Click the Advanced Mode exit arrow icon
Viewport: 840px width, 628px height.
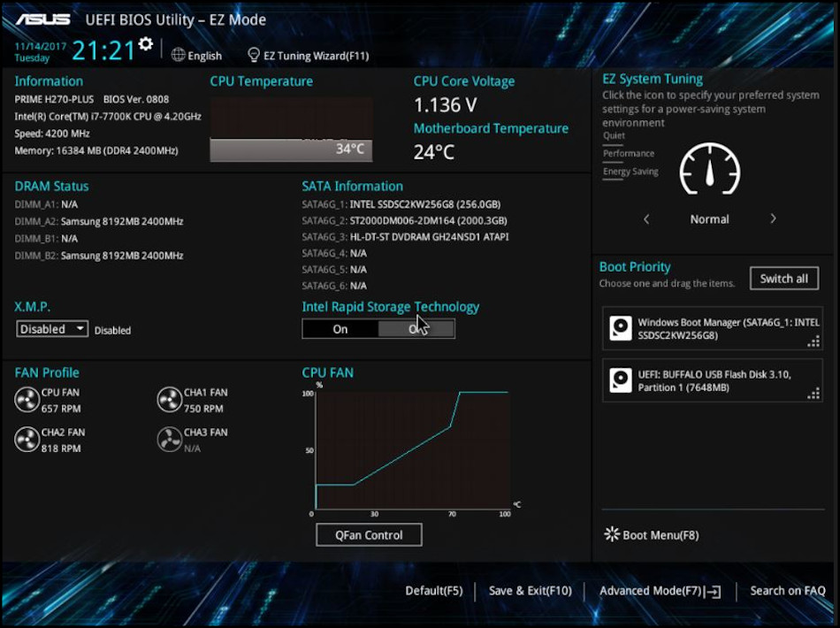[x=714, y=592]
